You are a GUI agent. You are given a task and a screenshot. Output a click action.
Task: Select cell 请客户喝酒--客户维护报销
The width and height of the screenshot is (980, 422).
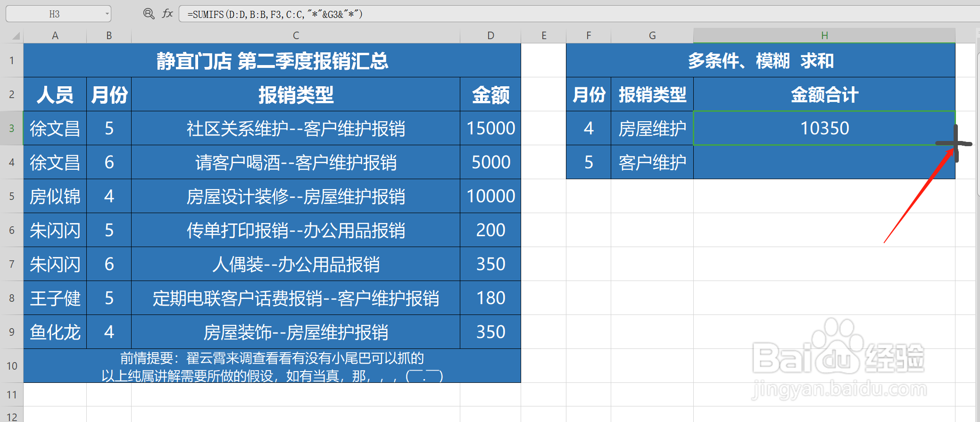[296, 162]
